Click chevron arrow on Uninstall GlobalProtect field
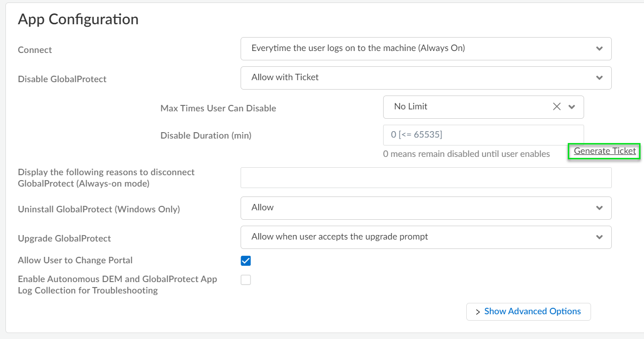The width and height of the screenshot is (644, 339). click(599, 208)
